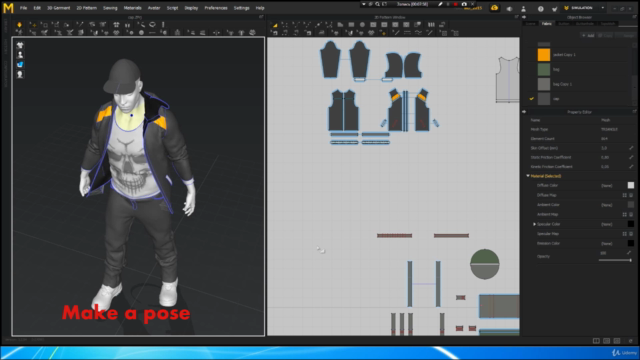The width and height of the screenshot is (640, 360).
Task: Select the green bag fabric swatch
Action: (544, 69)
